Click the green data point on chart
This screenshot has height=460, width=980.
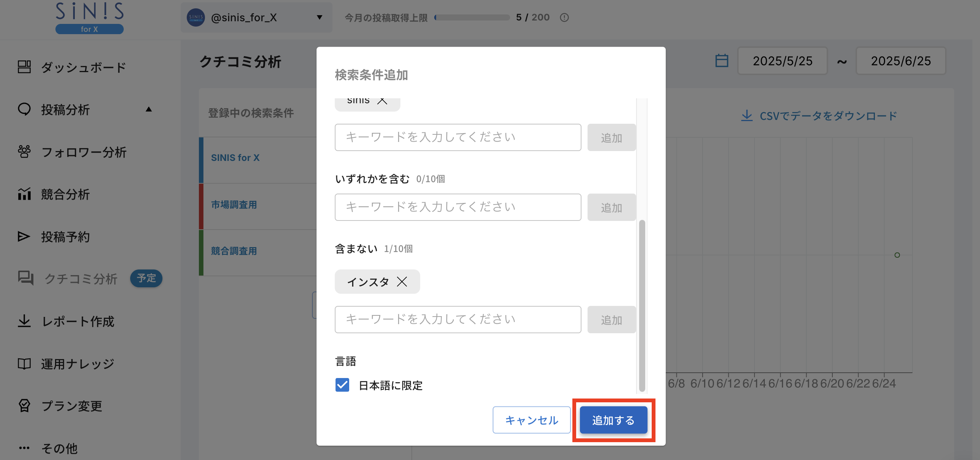[897, 255]
